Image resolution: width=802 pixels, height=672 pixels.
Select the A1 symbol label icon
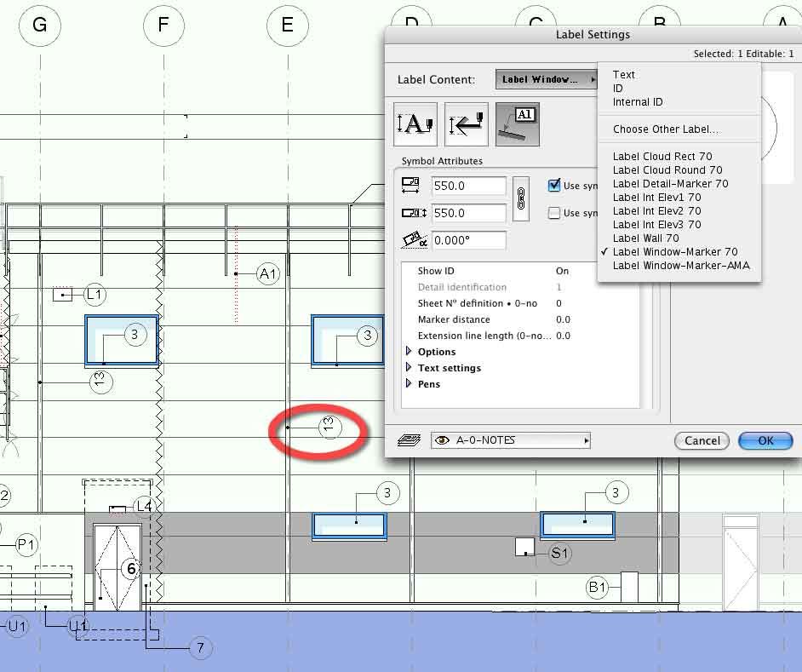point(518,124)
